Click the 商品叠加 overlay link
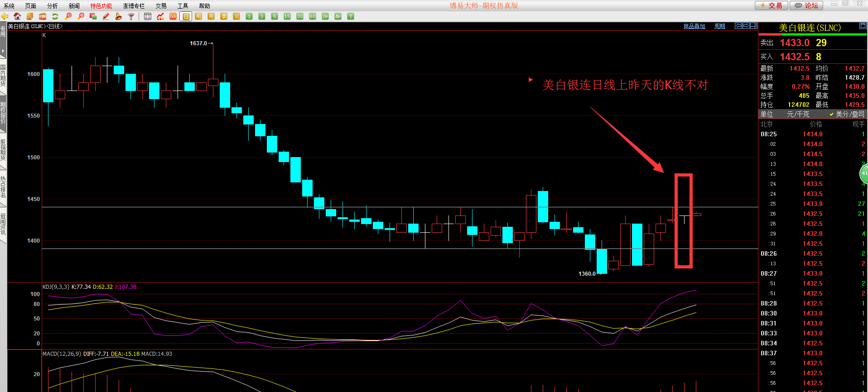 click(694, 26)
